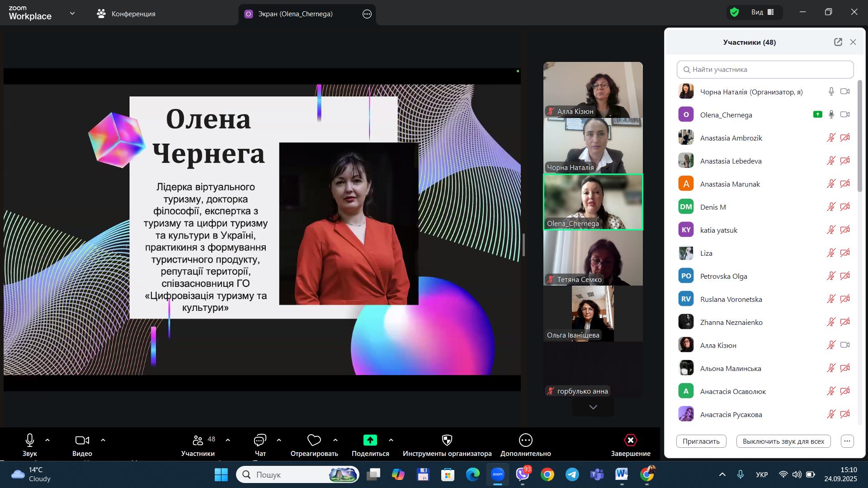
Task: Mute Olena_Chernega's microphone in participant list
Action: 831,115
